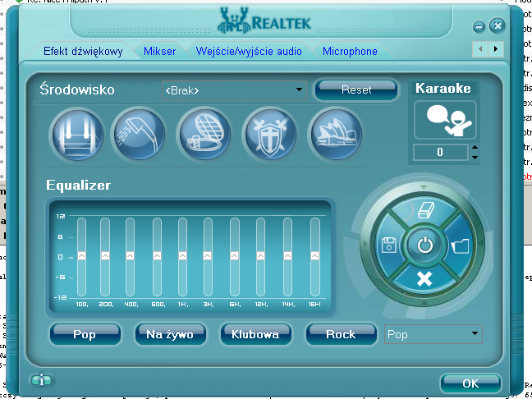Screen dimensions: 532x399
Task: Toggle the equalizer power button
Action: (424, 245)
